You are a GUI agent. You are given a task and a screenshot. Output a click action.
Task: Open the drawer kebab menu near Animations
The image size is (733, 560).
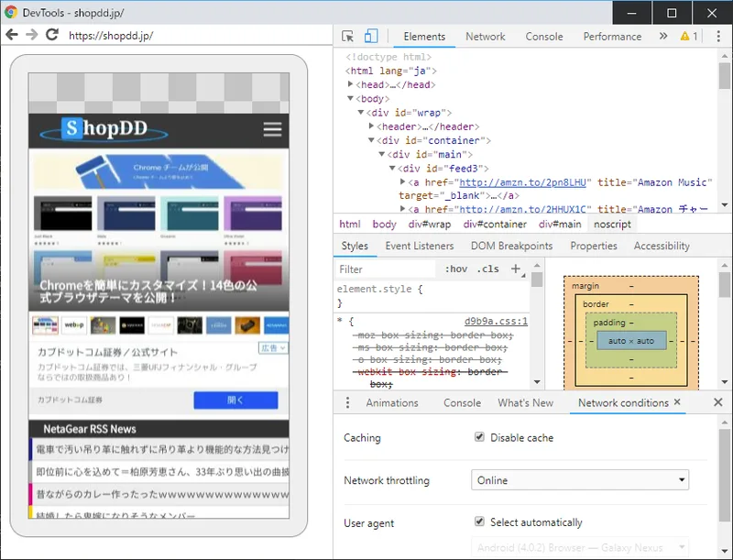pyautogui.click(x=346, y=402)
